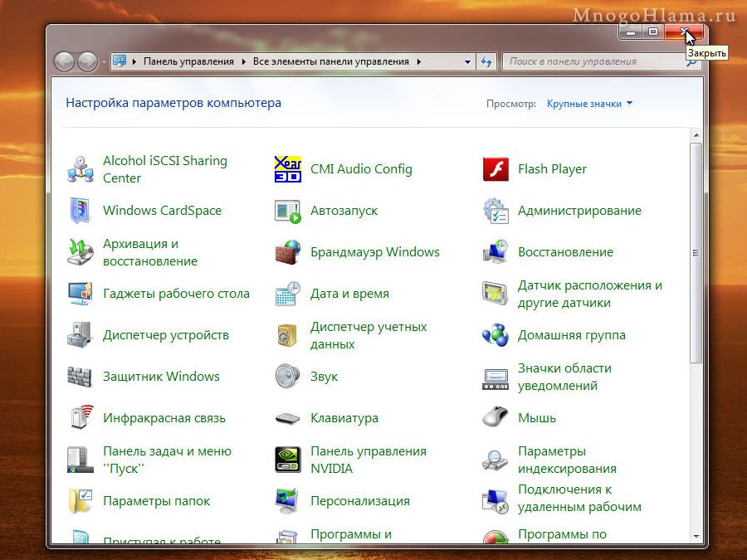Select Панель управления in the breadcrumb

(189, 61)
